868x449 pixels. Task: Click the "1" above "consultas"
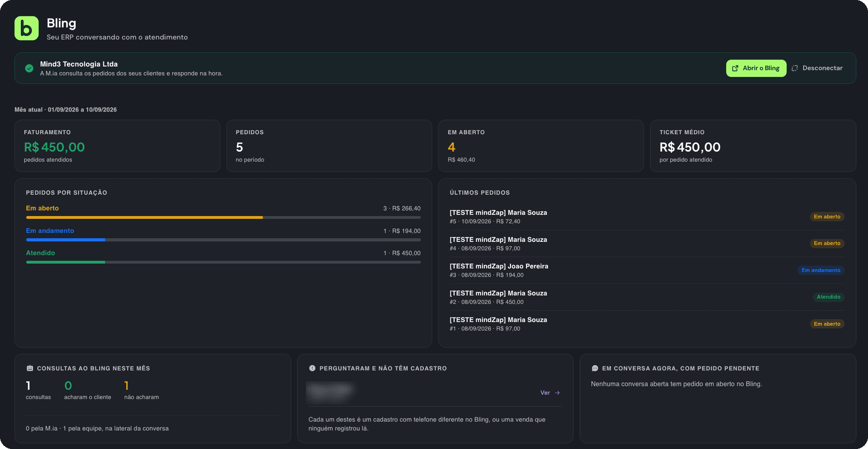coord(28,386)
